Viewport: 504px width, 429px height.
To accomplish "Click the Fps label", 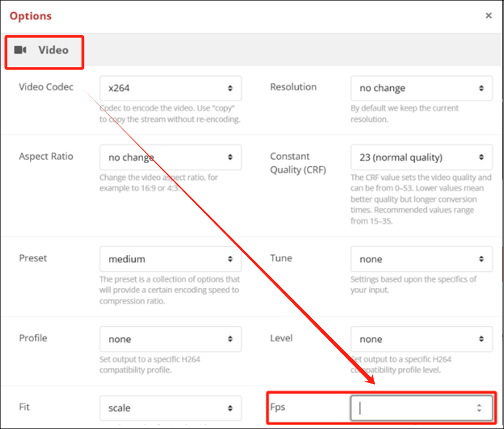I will 278,407.
